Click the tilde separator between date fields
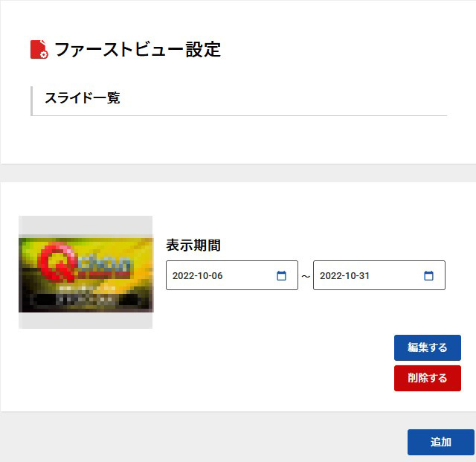 tap(306, 276)
